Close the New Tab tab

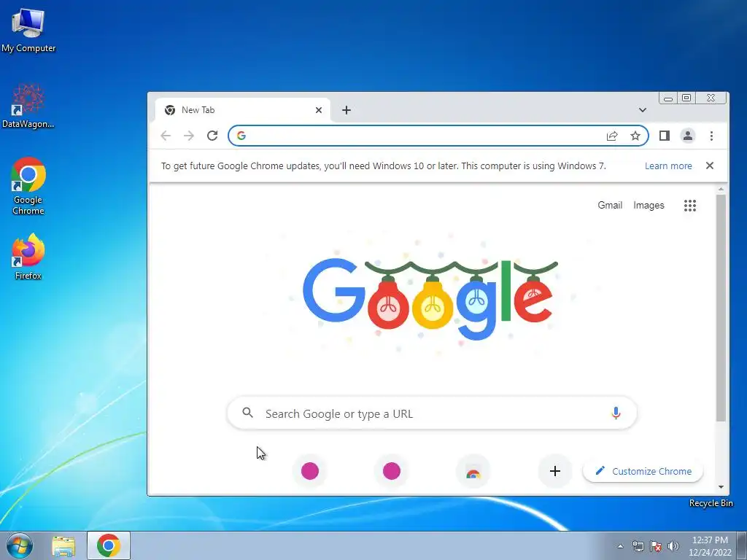pyautogui.click(x=319, y=110)
